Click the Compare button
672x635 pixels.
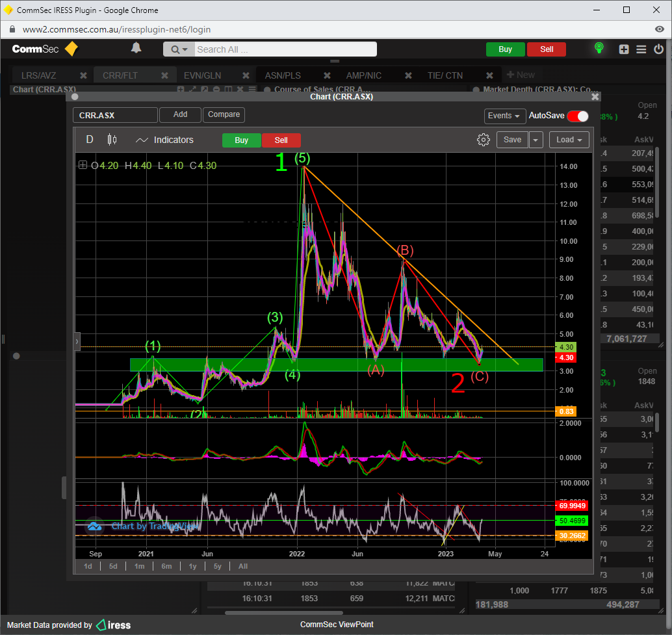coord(224,115)
